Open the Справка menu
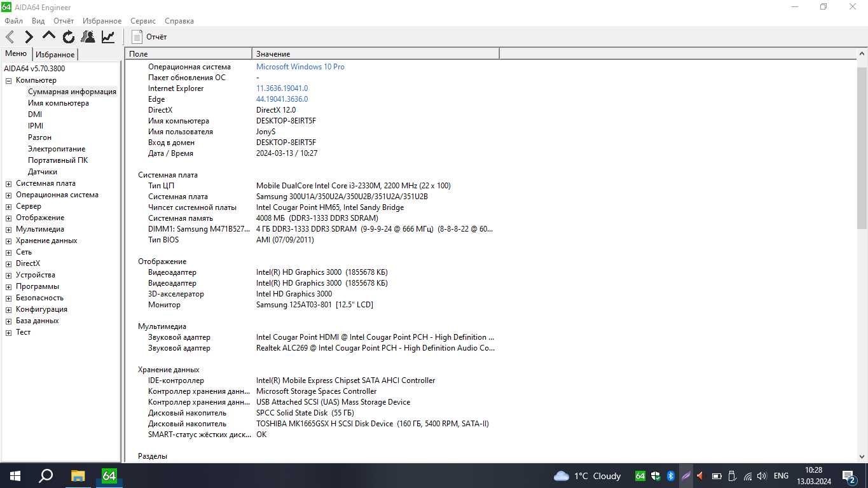Screen dimensions: 868x488 tap(179, 21)
